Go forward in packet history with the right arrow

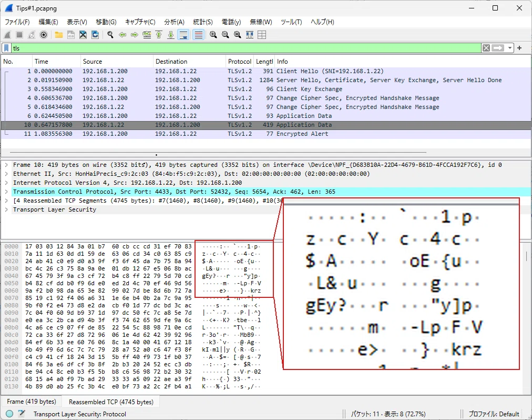[x=135, y=35]
